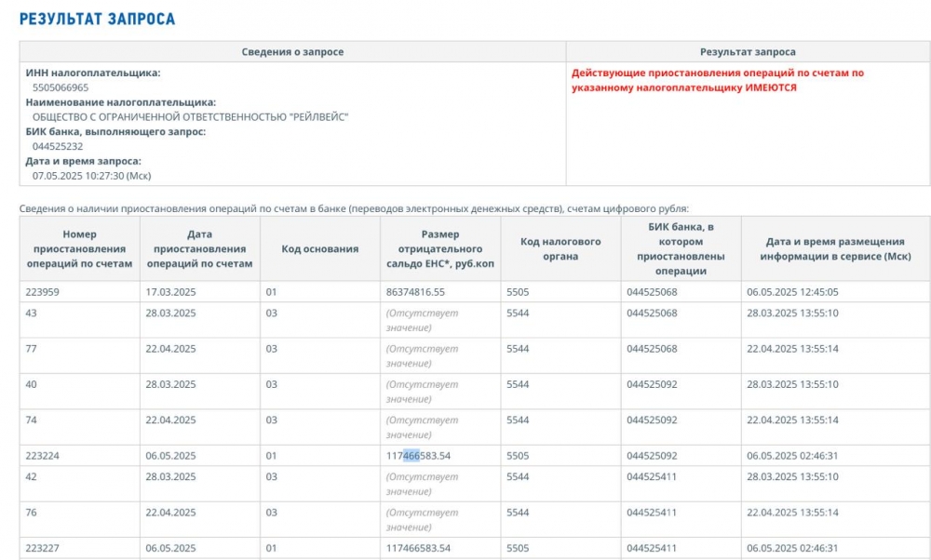Viewport: 931px width, 560px height.
Task: Select suspension number 223227 in last row
Action: (42, 549)
